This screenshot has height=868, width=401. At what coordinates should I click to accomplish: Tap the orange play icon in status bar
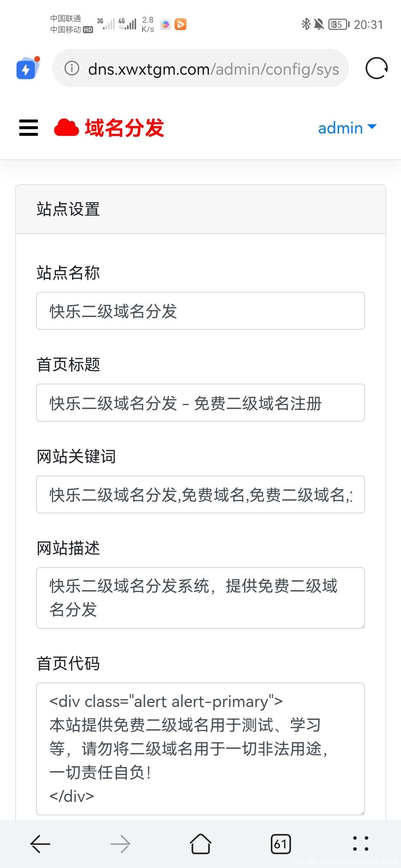pyautogui.click(x=181, y=24)
